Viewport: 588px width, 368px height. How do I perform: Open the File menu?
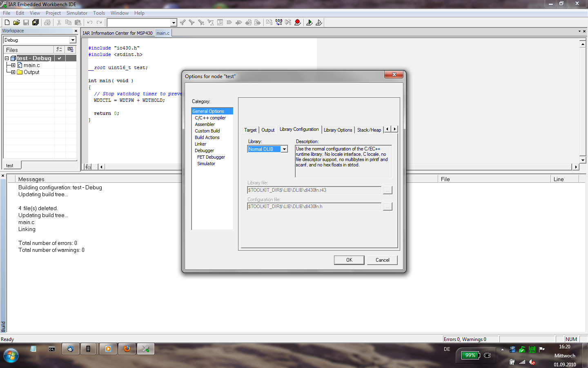tap(7, 13)
